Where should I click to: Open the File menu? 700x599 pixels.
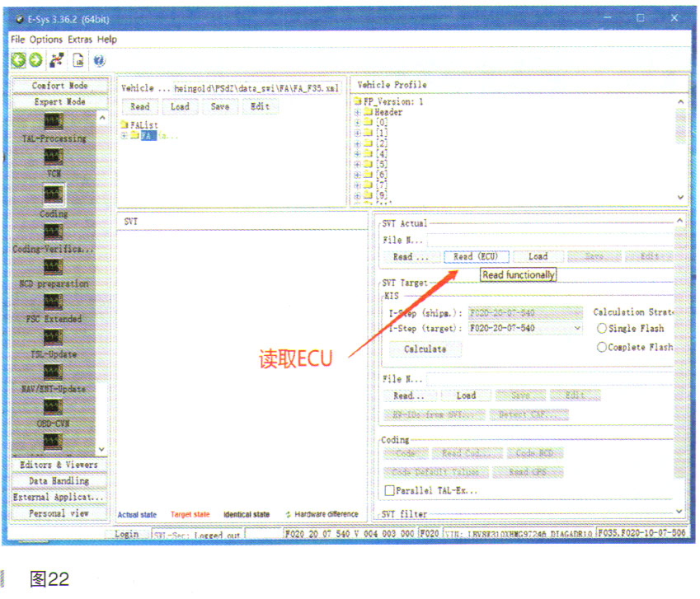click(18, 40)
